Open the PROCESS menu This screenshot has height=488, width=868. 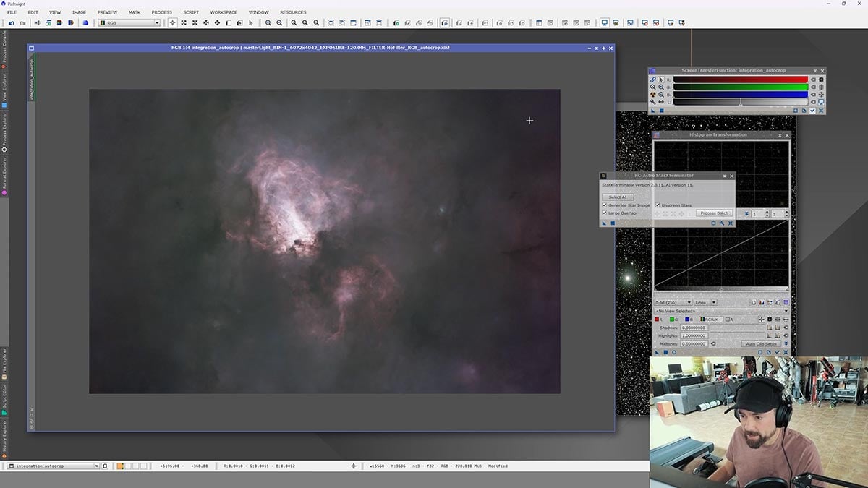point(161,12)
